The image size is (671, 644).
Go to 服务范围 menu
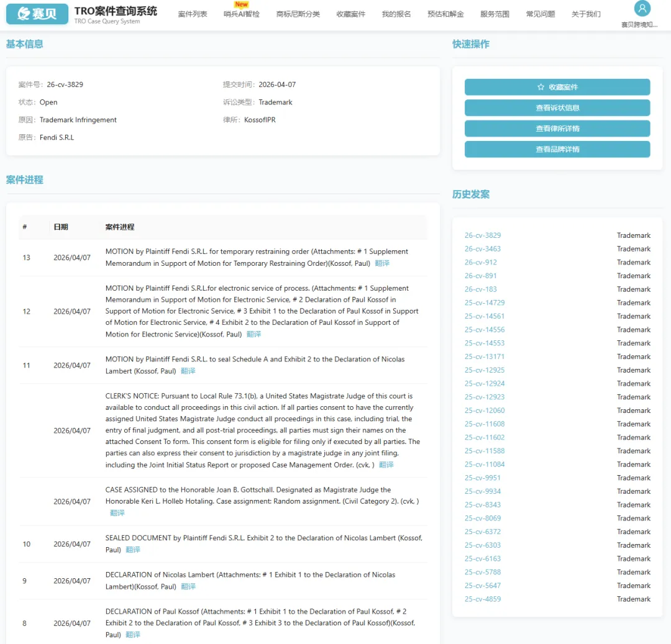pyautogui.click(x=495, y=14)
